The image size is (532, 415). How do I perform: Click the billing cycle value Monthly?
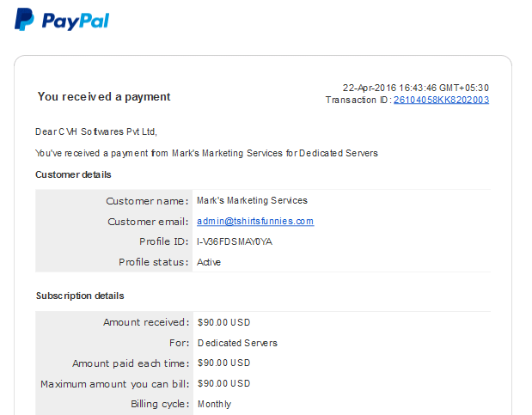click(214, 404)
